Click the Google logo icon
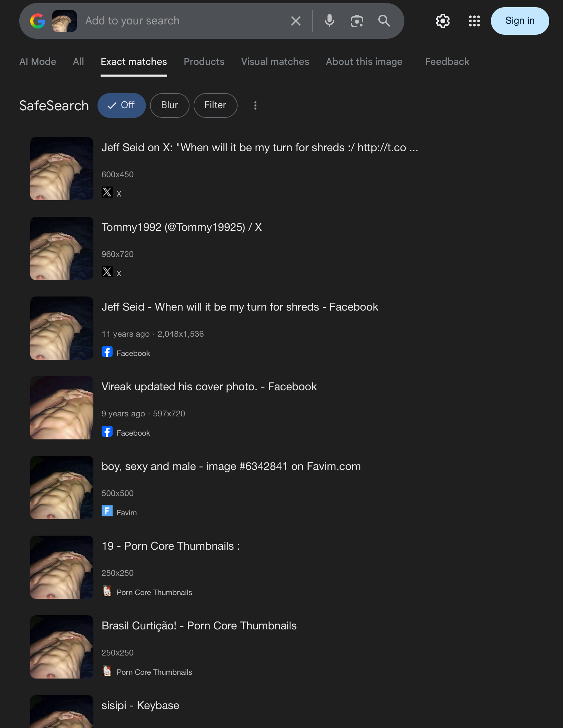The height and width of the screenshot is (728, 563). 38,21
